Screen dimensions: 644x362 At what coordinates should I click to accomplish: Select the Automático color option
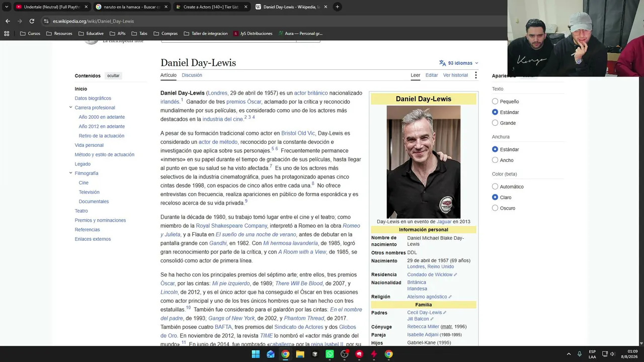coord(495,187)
